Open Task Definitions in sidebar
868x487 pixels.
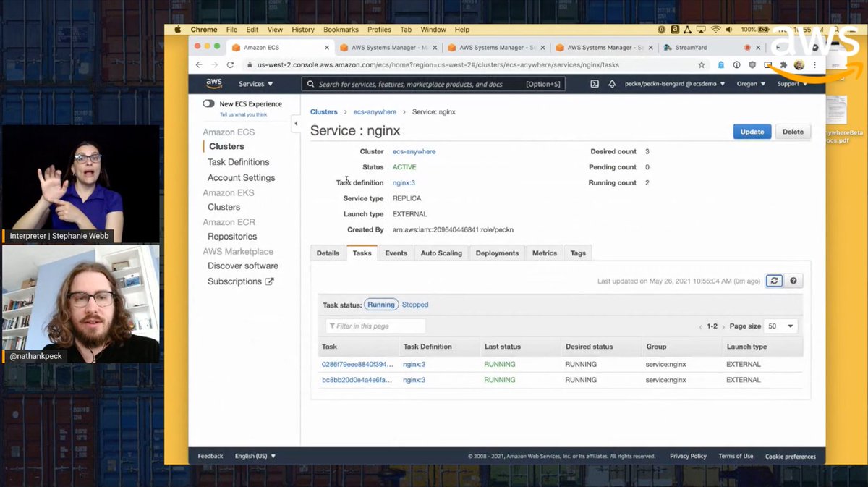tap(238, 162)
